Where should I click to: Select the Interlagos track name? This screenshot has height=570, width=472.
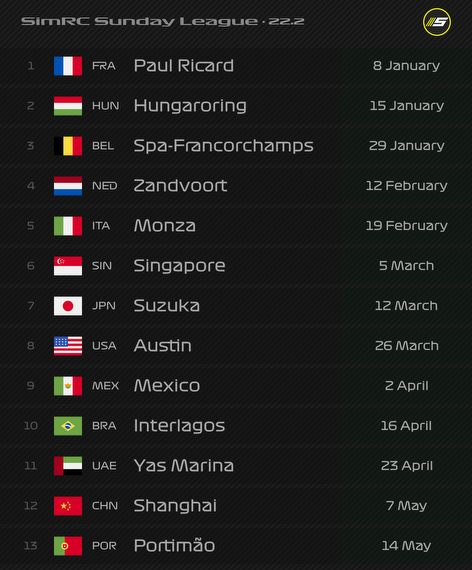click(179, 426)
